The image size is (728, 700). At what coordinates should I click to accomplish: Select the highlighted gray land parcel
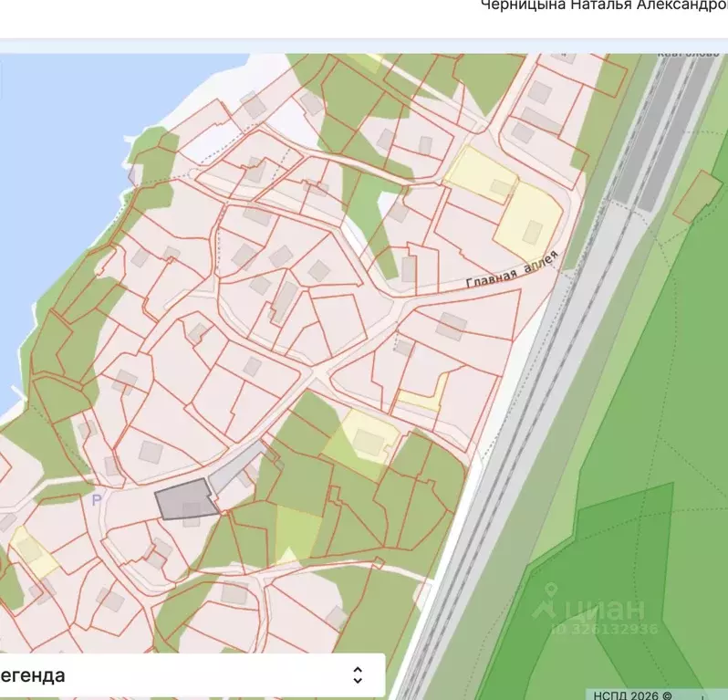[x=187, y=499]
